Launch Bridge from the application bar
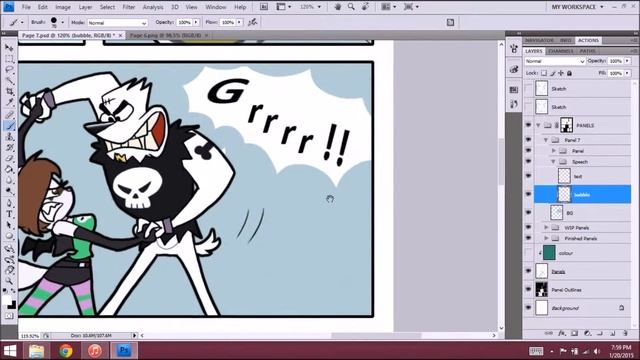 (264, 7)
